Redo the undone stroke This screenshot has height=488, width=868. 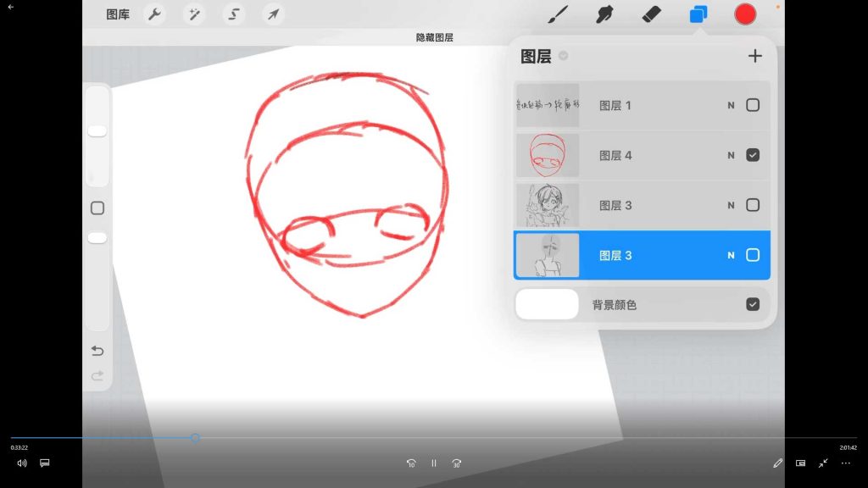[97, 376]
